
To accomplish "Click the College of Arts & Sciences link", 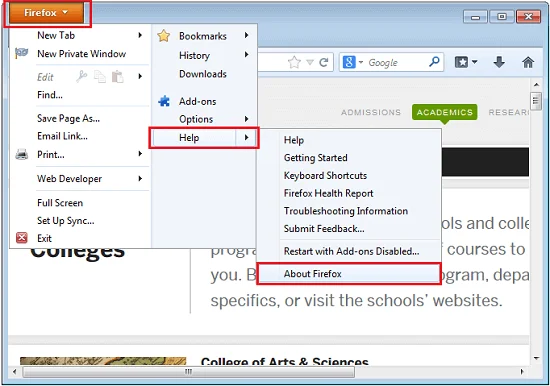I will click(x=284, y=361).
